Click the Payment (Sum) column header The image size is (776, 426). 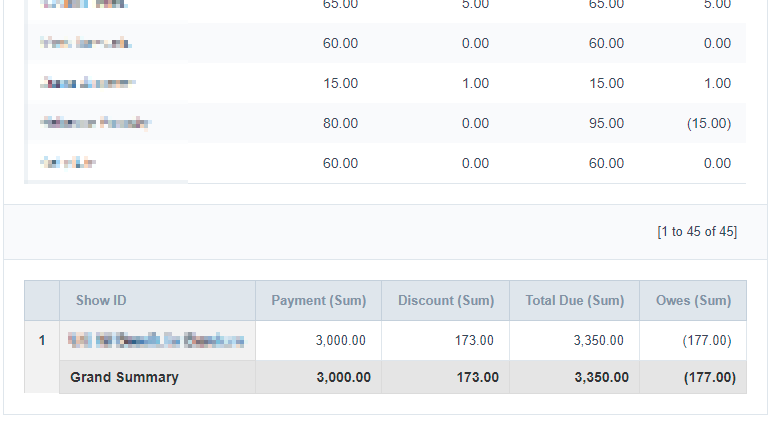pyautogui.click(x=318, y=301)
